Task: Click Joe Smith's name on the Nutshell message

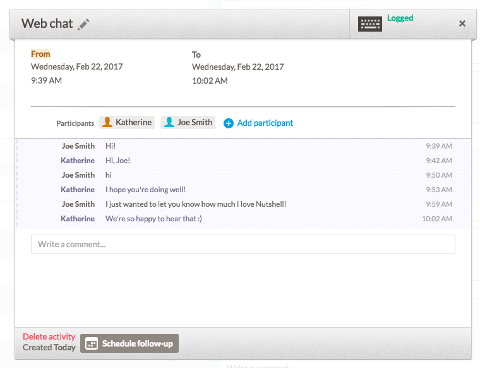Action: (x=78, y=204)
